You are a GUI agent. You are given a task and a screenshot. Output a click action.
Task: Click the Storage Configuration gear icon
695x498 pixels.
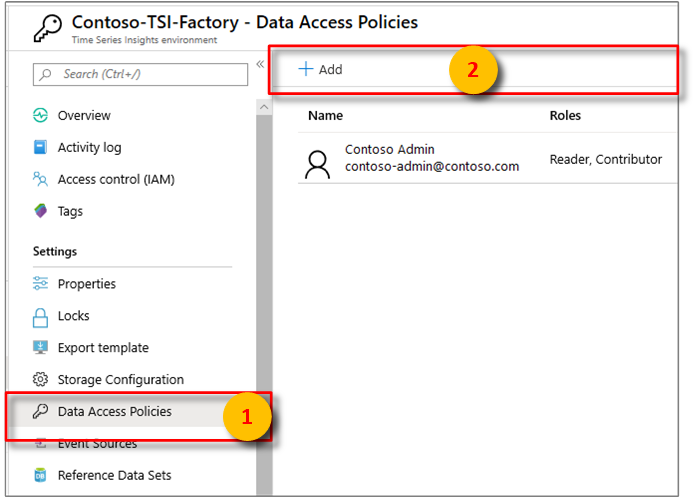(x=41, y=380)
